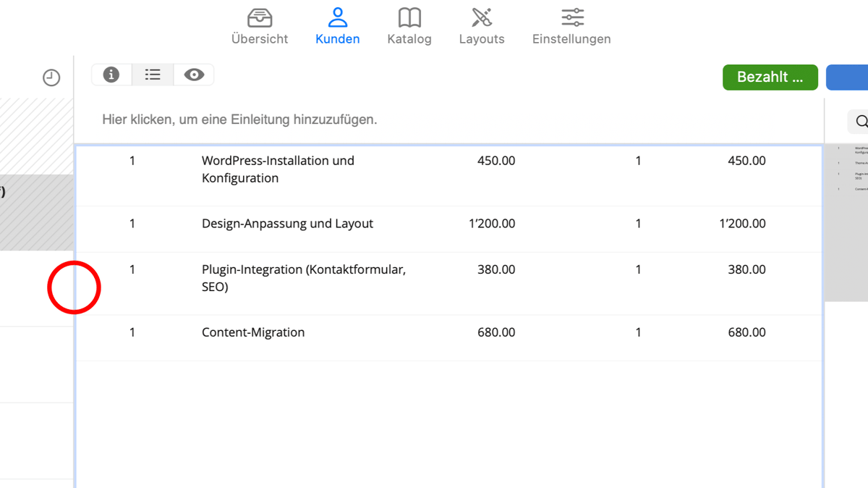Toggle the eye preview icon
868x488 pixels.
pyautogui.click(x=193, y=74)
